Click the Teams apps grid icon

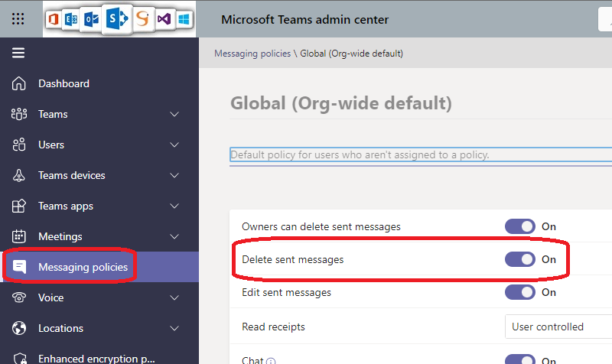tap(18, 206)
